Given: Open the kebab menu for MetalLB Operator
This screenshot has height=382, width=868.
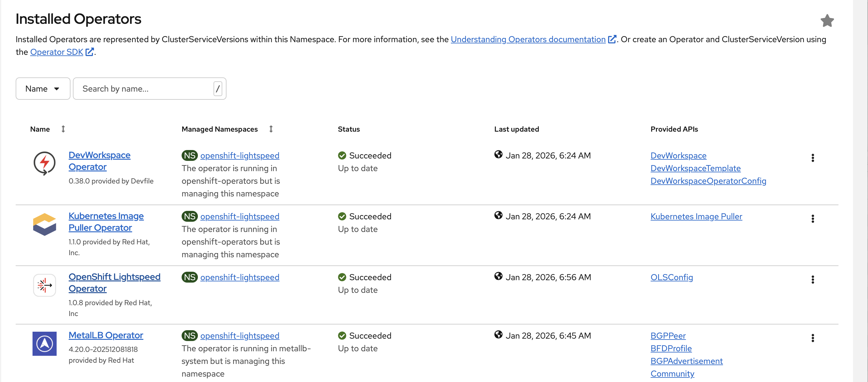Looking at the screenshot, I should coord(813,338).
